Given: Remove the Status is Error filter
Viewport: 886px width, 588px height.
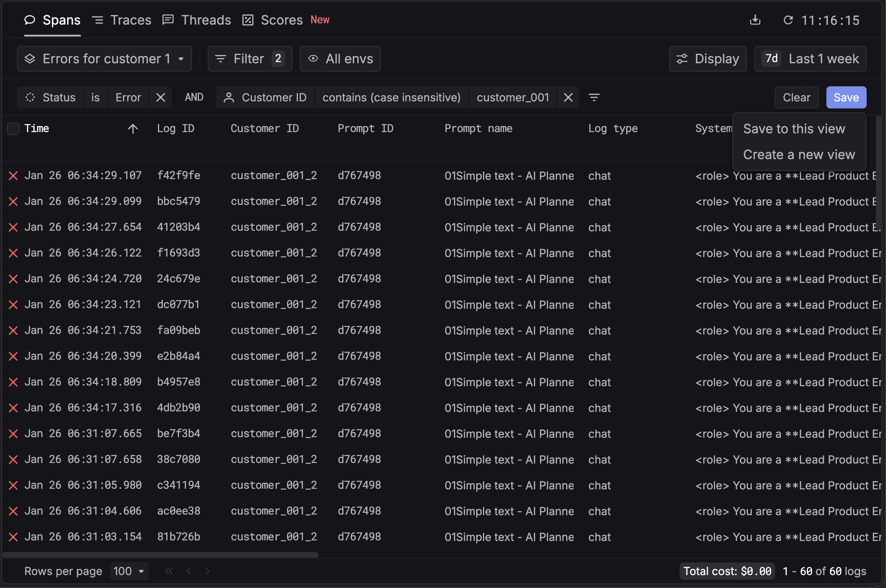Looking at the screenshot, I should tap(160, 97).
